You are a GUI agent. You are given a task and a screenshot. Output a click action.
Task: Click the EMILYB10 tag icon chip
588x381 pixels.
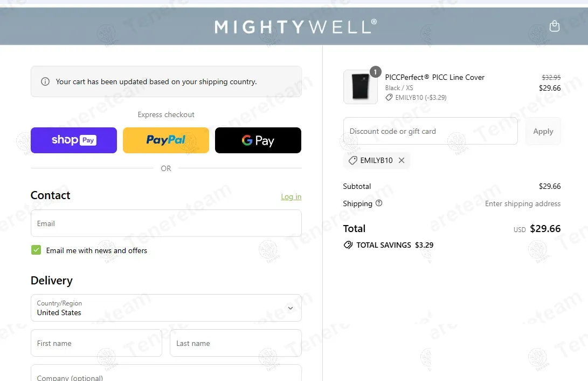click(x=352, y=160)
